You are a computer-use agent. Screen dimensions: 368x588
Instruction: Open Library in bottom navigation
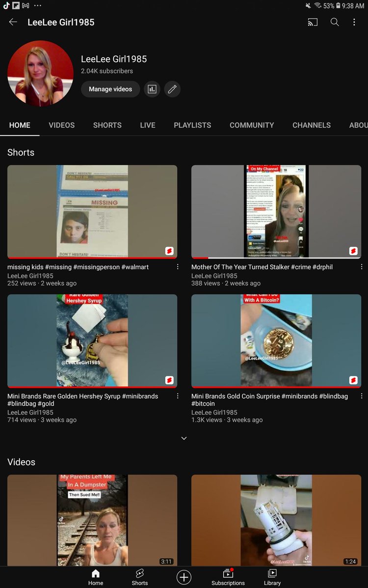(272, 577)
